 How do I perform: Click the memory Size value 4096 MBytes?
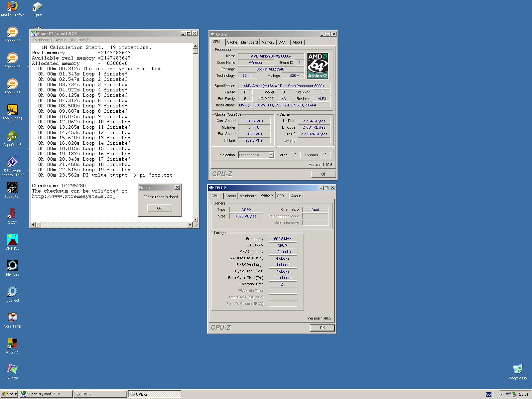coord(246,216)
